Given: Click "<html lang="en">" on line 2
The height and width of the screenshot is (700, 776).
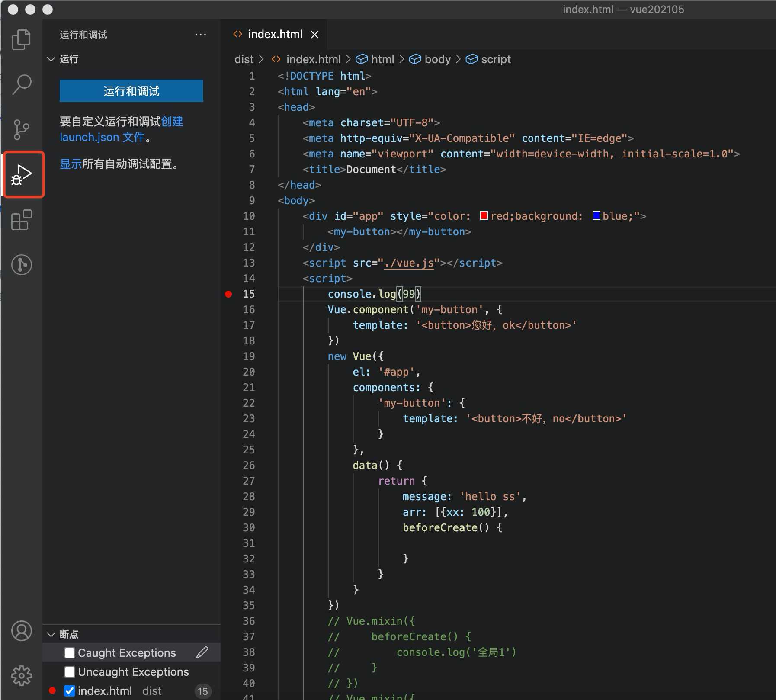Looking at the screenshot, I should [x=327, y=92].
